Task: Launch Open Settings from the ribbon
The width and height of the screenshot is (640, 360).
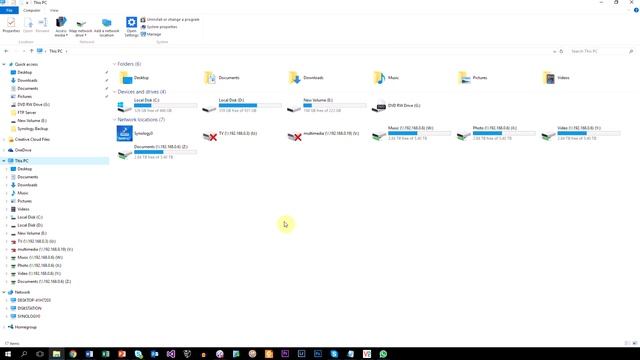Action: [x=131, y=27]
